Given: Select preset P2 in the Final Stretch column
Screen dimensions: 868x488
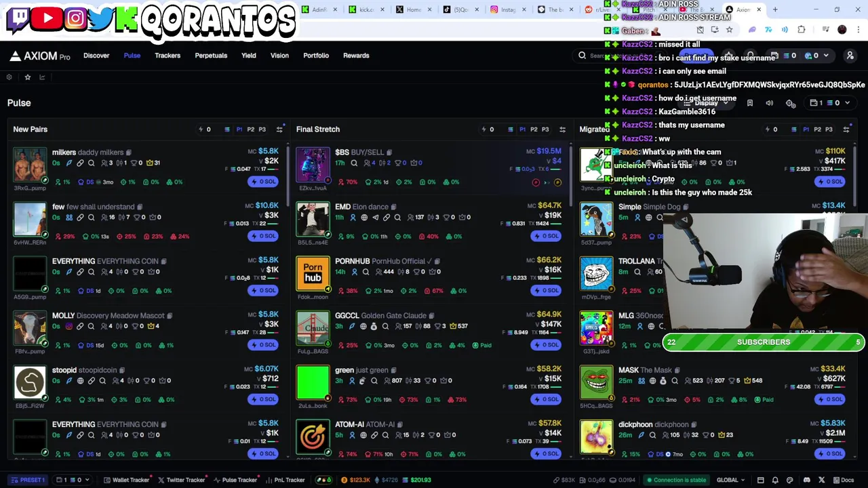Looking at the screenshot, I should 534,129.
